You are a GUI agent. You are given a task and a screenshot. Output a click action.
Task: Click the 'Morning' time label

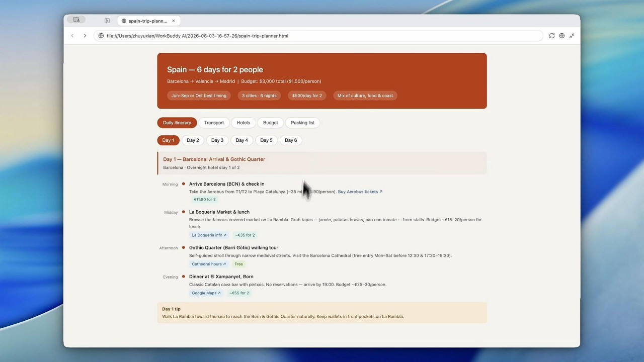170,185
